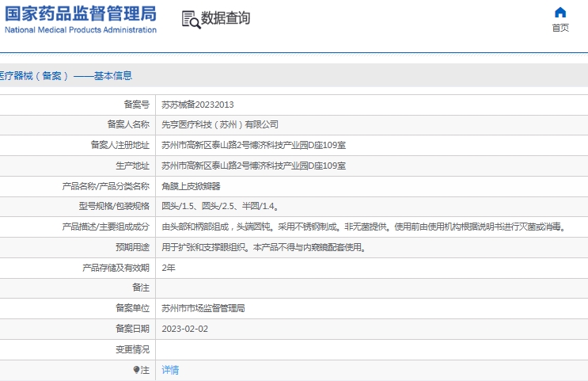This screenshot has height=381, width=588.
Task: Click the 备案人名称 field label
Action: (129, 124)
